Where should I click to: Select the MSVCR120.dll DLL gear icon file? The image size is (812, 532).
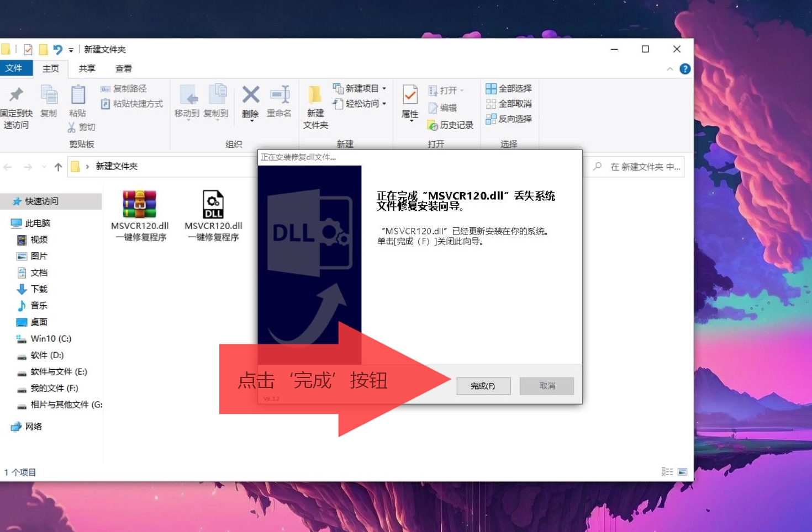point(213,216)
